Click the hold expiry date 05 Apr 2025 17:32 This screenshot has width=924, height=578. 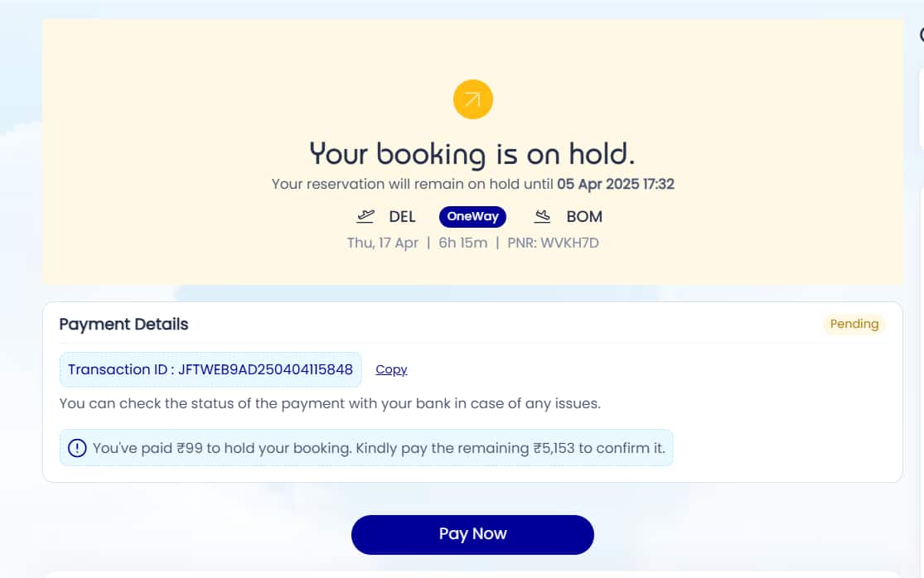(x=616, y=184)
